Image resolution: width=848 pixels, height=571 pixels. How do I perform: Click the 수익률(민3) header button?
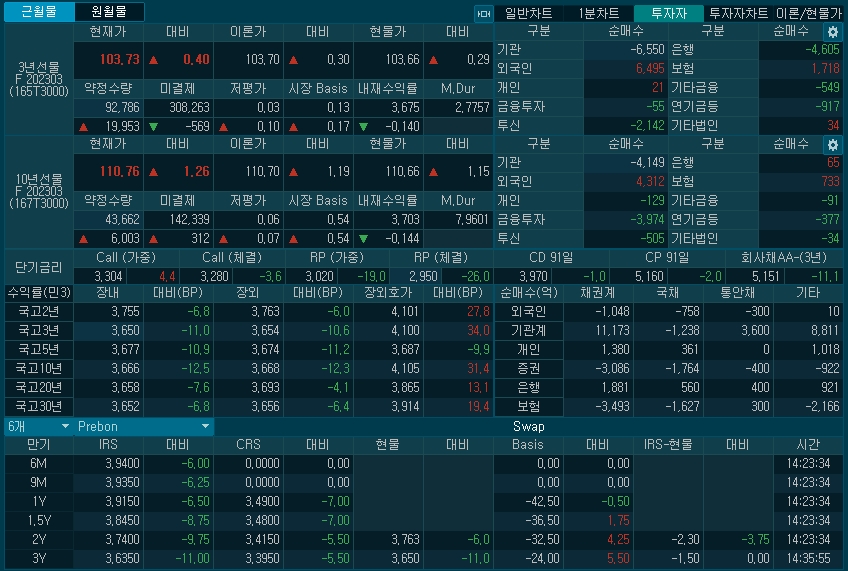(x=39, y=292)
